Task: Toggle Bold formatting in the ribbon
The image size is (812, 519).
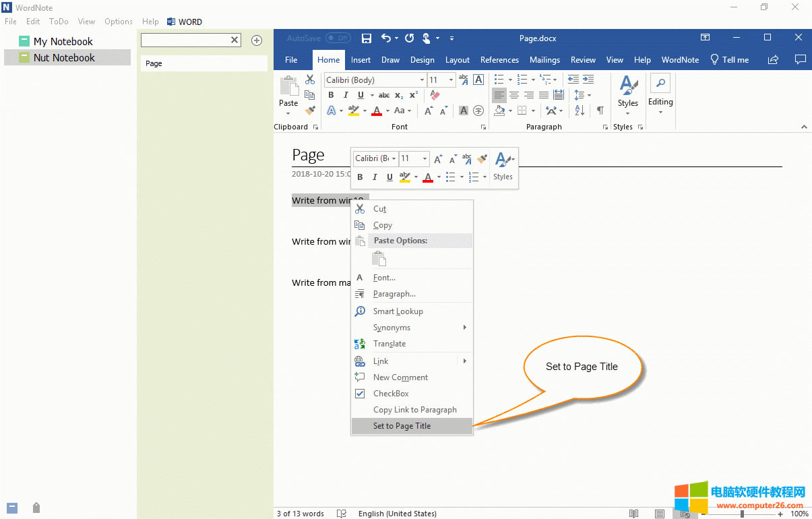Action: tap(331, 95)
